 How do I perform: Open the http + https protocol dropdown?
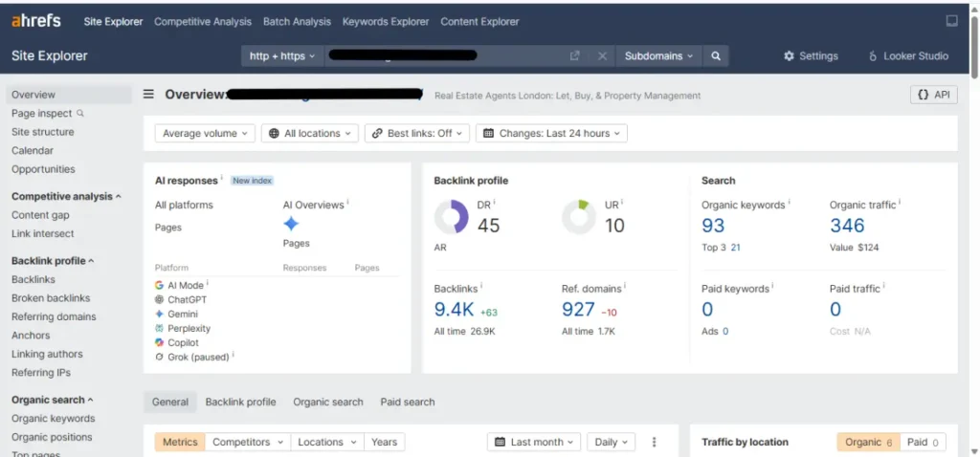(283, 56)
